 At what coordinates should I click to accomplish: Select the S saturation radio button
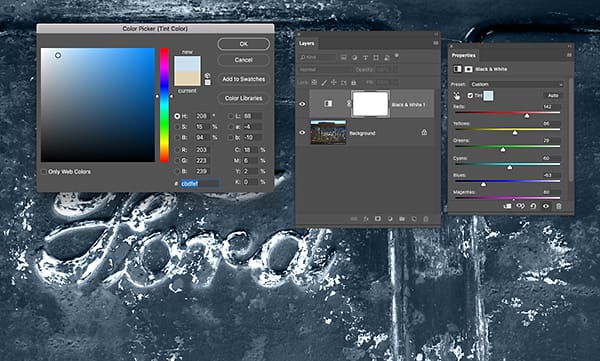point(177,127)
